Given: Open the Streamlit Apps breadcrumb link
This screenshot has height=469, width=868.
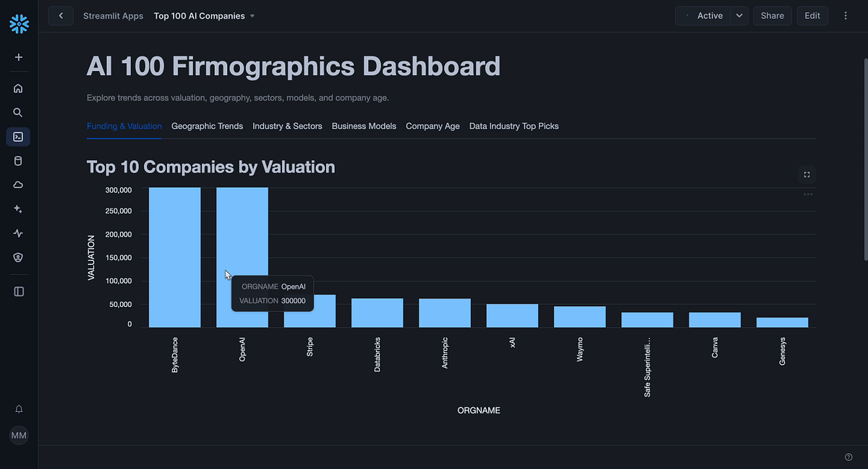Looking at the screenshot, I should click(113, 16).
